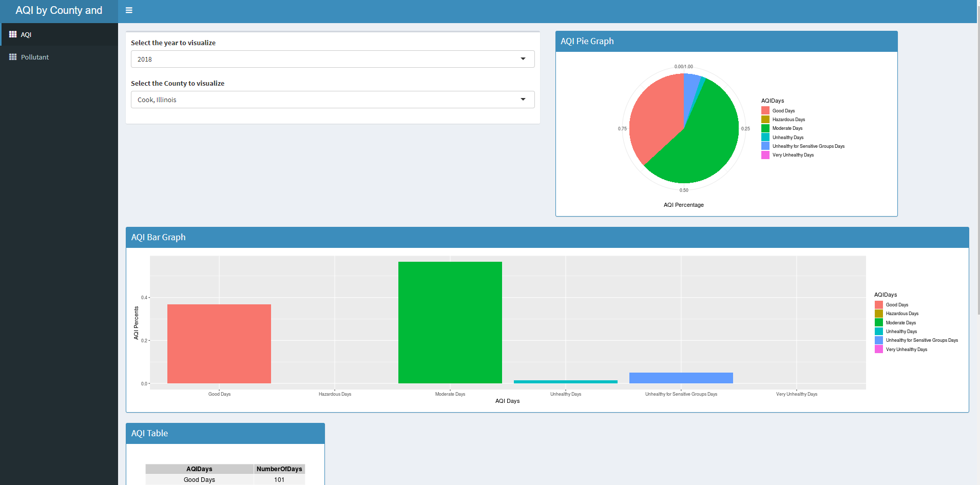The height and width of the screenshot is (485, 980).
Task: Click the 'Unhealthy Days' x-axis label
Action: click(x=566, y=394)
